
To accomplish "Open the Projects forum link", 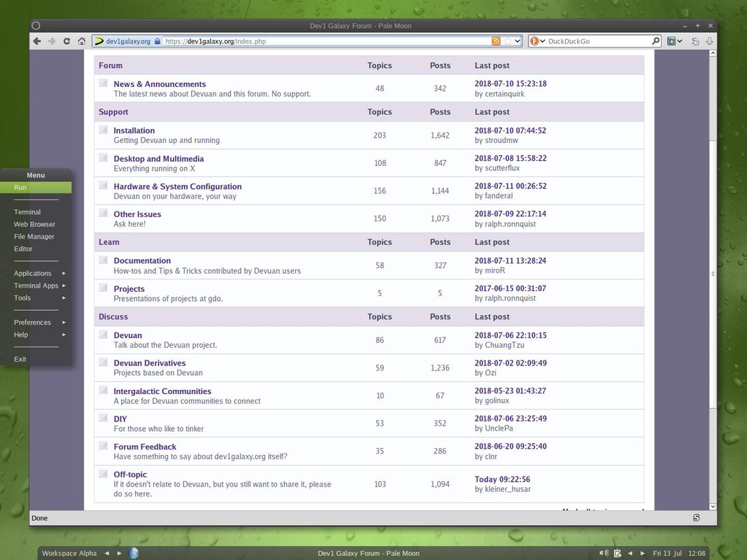I will point(129,288).
